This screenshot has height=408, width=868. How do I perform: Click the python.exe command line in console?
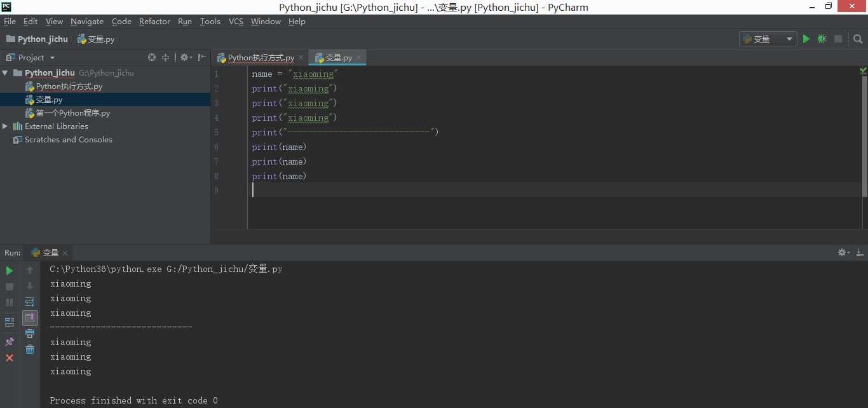(x=166, y=269)
